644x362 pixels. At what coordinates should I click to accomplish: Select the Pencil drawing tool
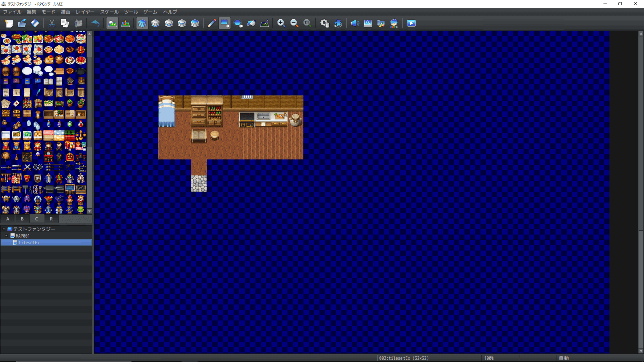(x=212, y=23)
